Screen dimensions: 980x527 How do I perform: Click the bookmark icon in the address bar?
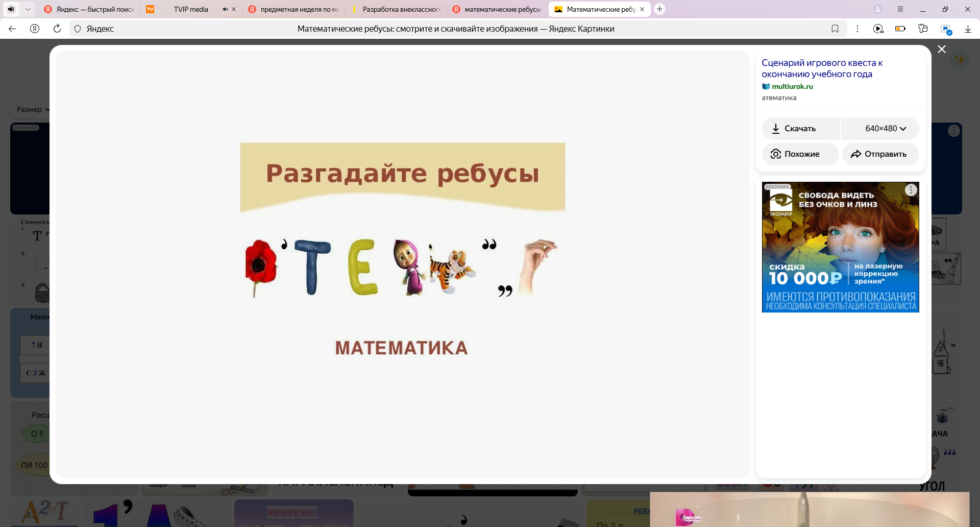pyautogui.click(x=835, y=29)
